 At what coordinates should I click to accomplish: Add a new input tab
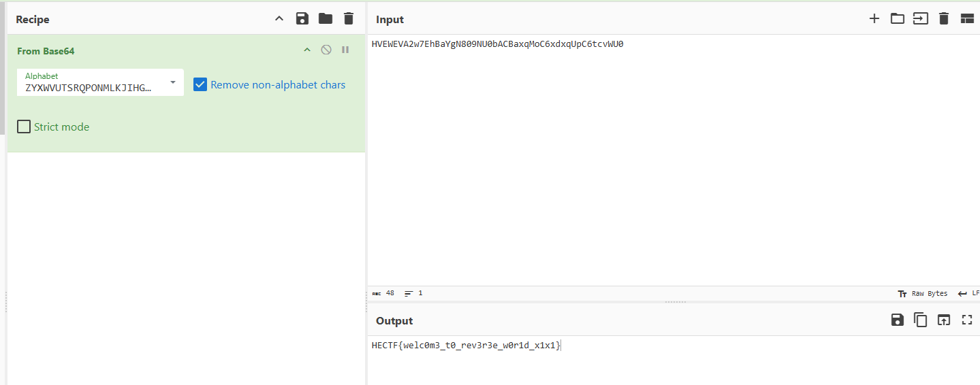(x=874, y=19)
